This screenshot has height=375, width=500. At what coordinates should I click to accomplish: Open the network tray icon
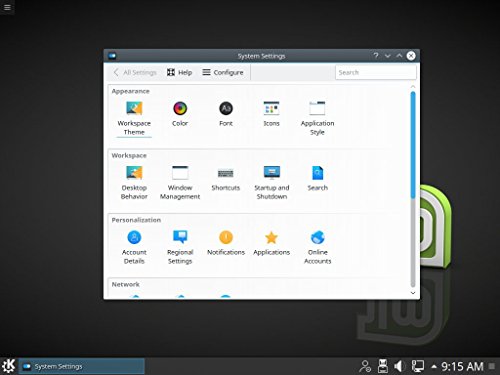[x=417, y=366]
